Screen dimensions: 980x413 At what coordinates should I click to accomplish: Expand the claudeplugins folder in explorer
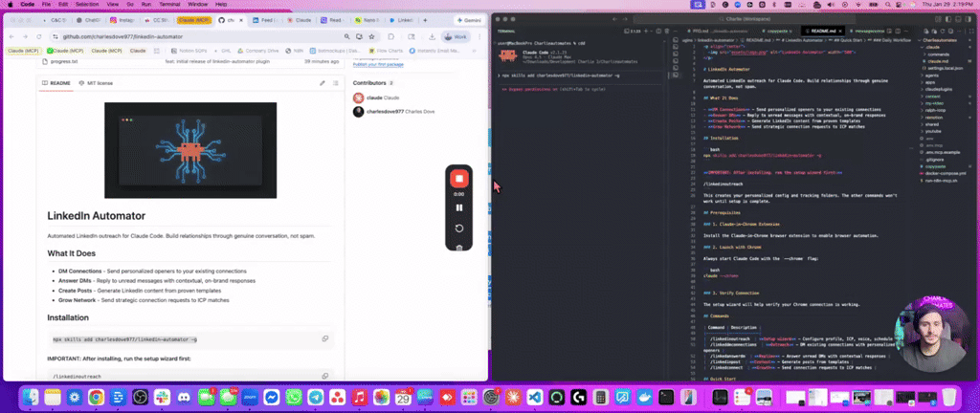coord(938,89)
